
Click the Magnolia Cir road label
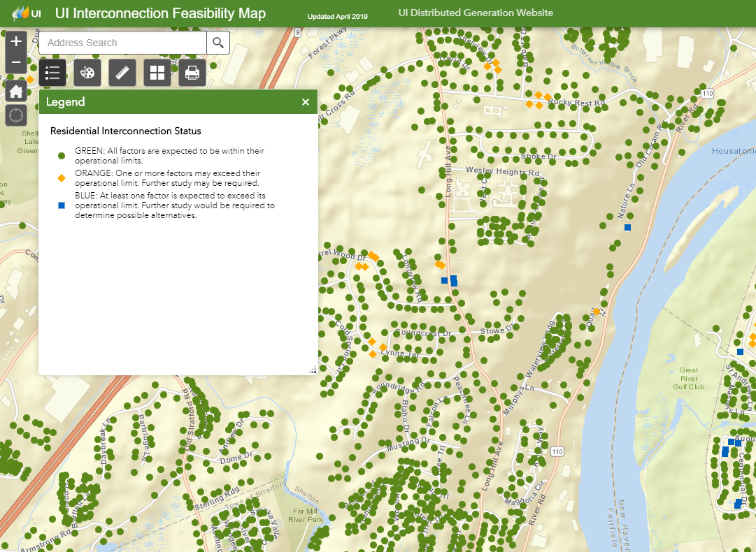[524, 493]
